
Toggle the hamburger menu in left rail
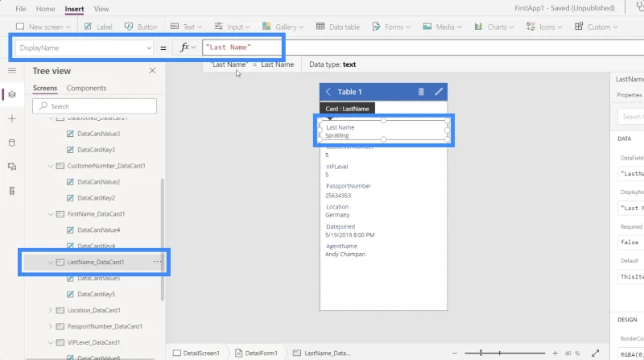(x=12, y=71)
